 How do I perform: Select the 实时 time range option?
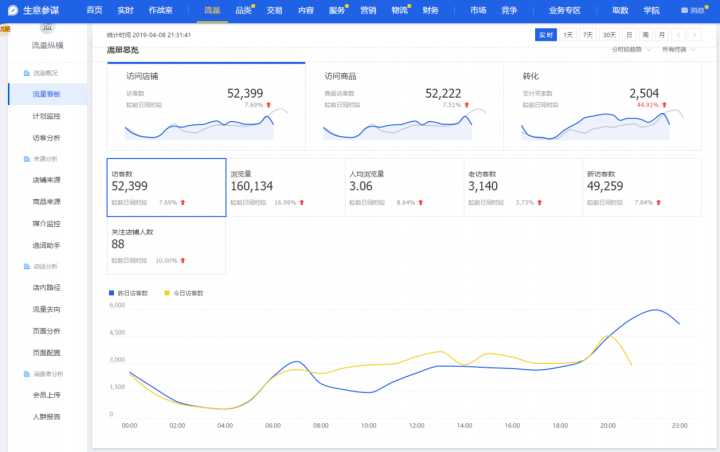[x=546, y=35]
